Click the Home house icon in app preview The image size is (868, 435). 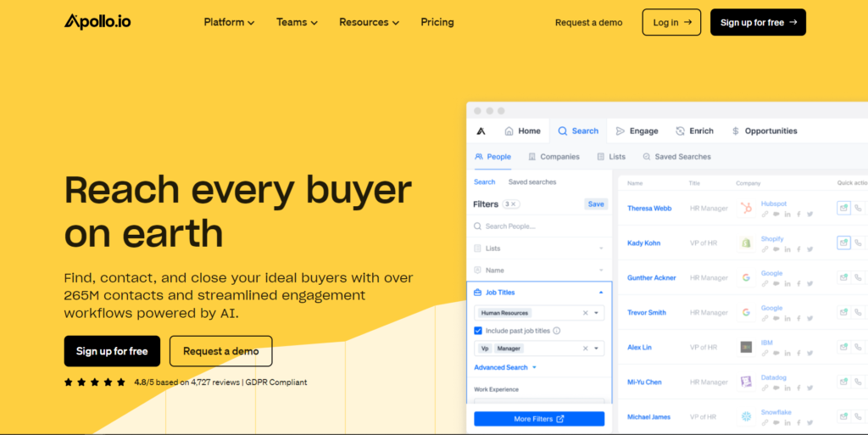[x=509, y=131]
